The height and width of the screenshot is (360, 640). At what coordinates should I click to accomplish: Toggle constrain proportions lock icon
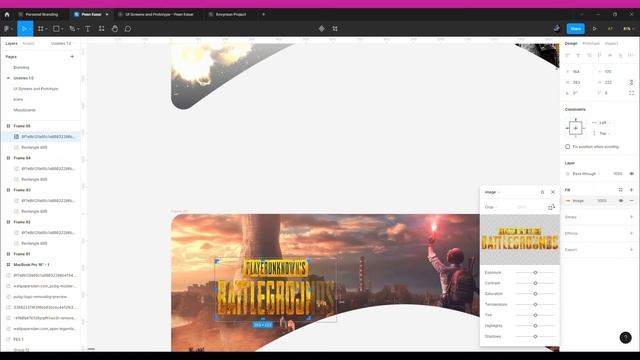[x=631, y=82]
